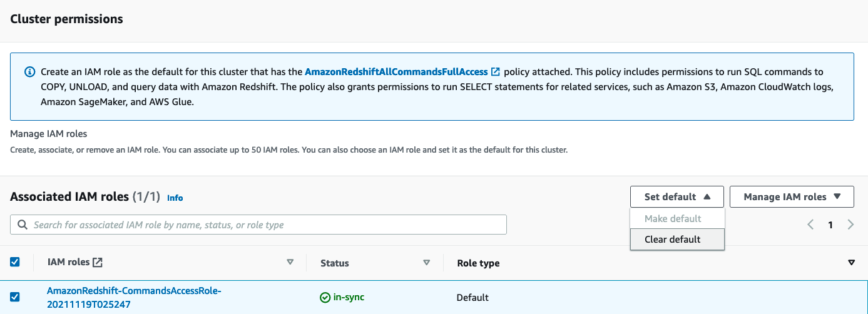Viewport: 868px width, 314px height.
Task: Go to previous page arrow
Action: pyautogui.click(x=810, y=225)
